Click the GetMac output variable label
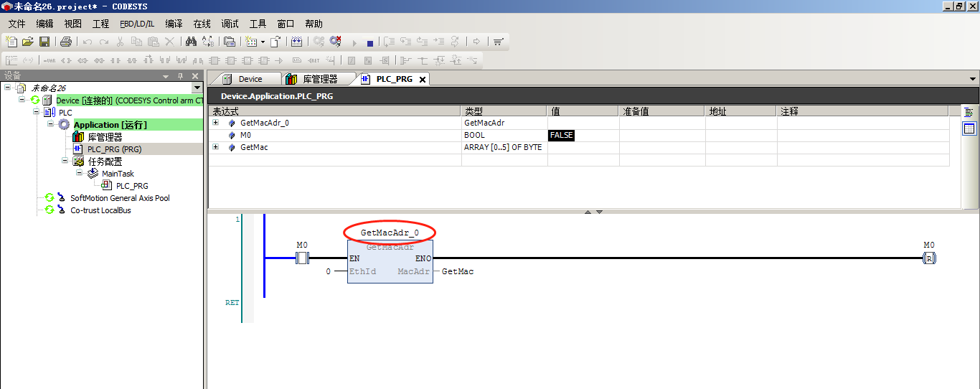The width and height of the screenshot is (980, 389). pos(458,271)
